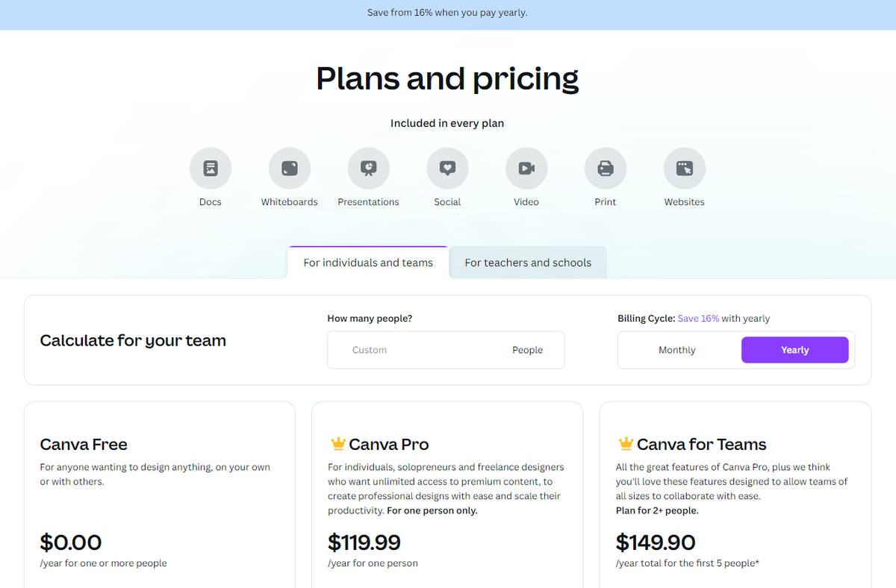Select the Video camera icon
Image resolution: width=896 pixels, height=588 pixels.
click(526, 169)
